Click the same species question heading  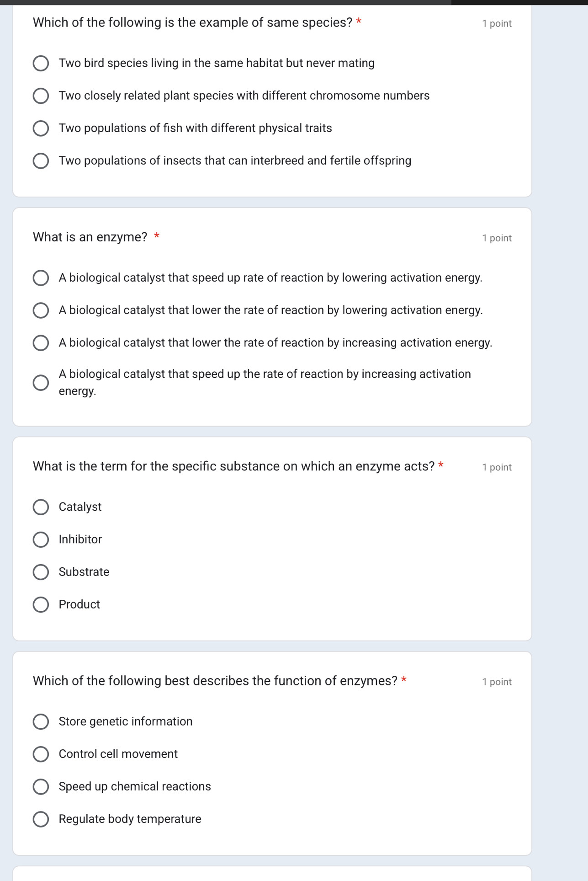tap(192, 22)
